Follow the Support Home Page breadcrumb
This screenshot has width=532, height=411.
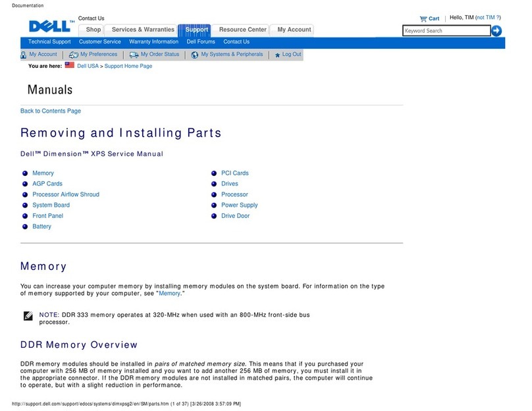pyautogui.click(x=128, y=66)
